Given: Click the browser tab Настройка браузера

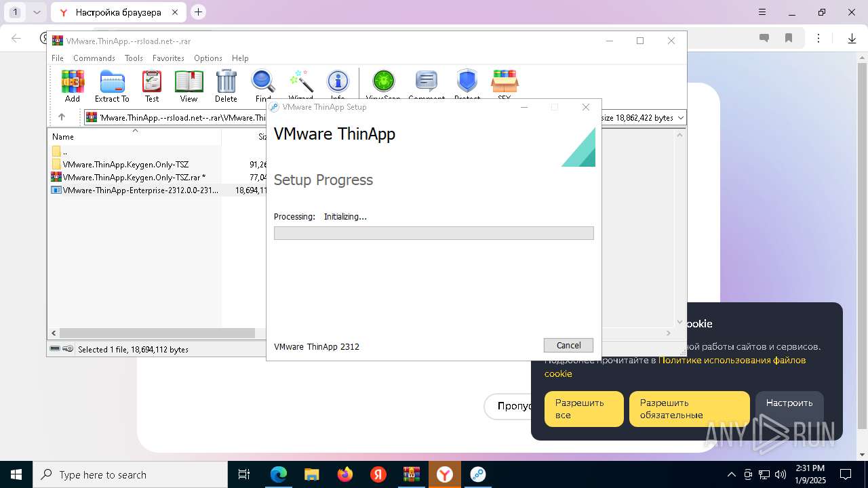Looking at the screenshot, I should coord(119,12).
